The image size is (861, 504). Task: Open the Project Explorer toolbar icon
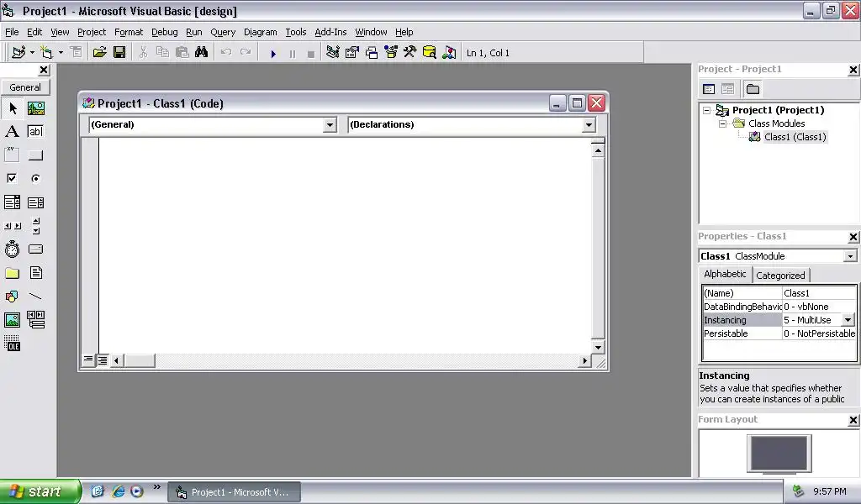point(332,53)
